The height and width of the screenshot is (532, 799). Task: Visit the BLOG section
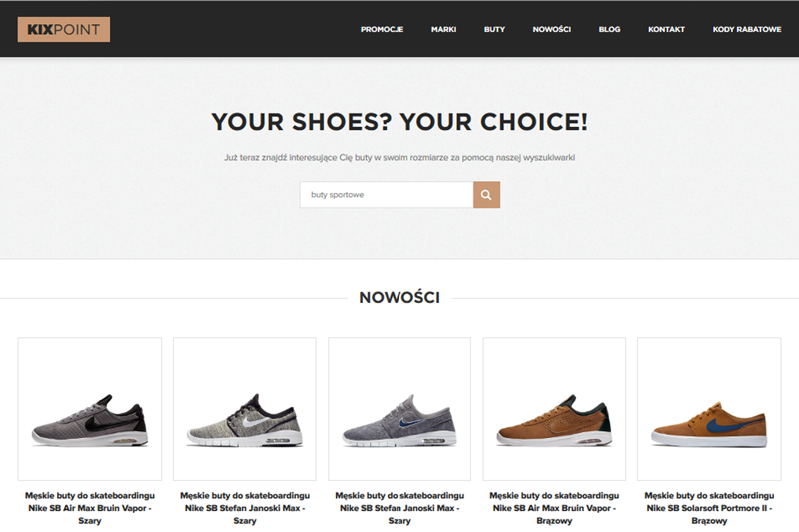(609, 30)
